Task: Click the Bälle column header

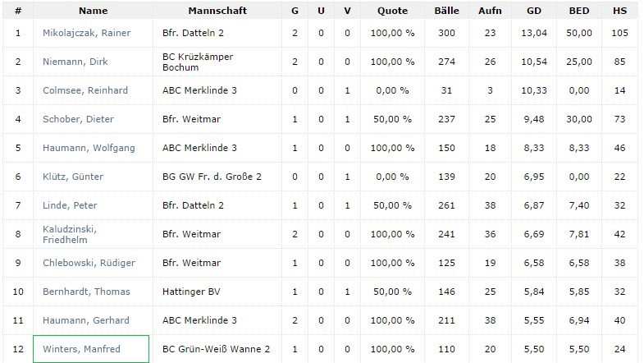Action: (446, 11)
